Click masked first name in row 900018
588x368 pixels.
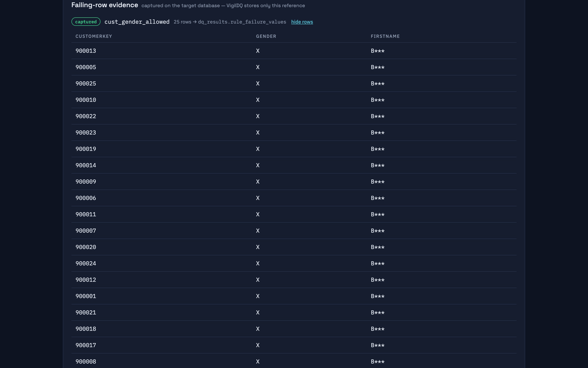pyautogui.click(x=378, y=329)
